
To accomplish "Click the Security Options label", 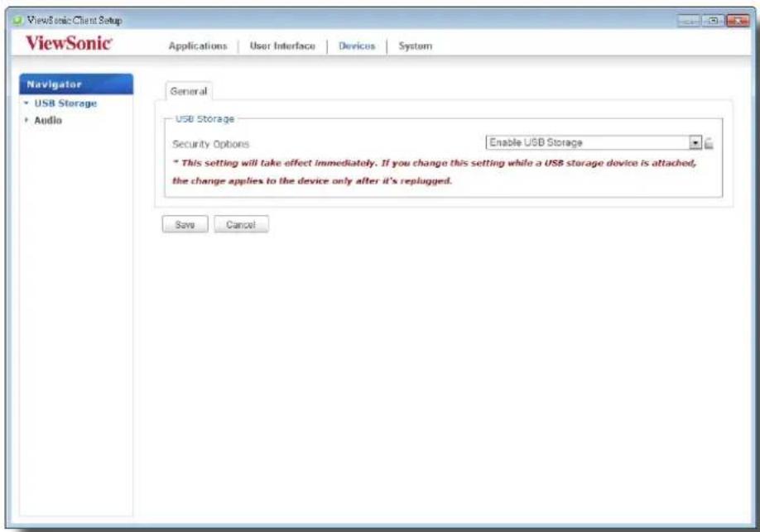I will (x=211, y=144).
